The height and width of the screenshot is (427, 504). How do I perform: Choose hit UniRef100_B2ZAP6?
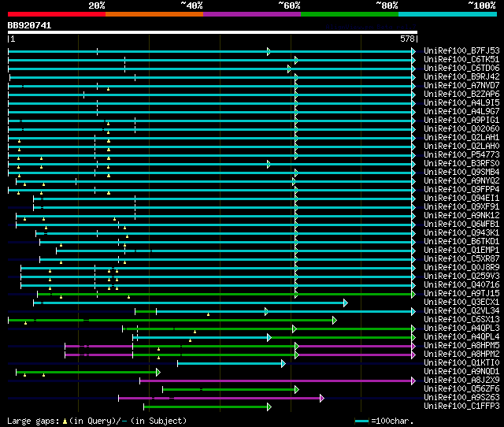(x=461, y=95)
